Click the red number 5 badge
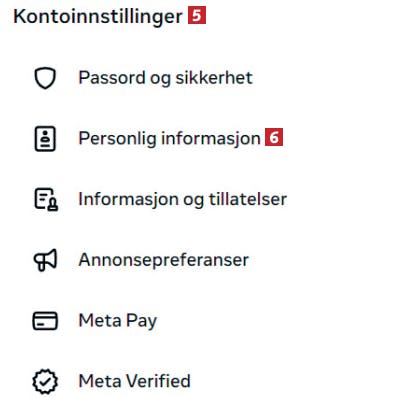Viewport: 417px width, 397px height. point(197,15)
